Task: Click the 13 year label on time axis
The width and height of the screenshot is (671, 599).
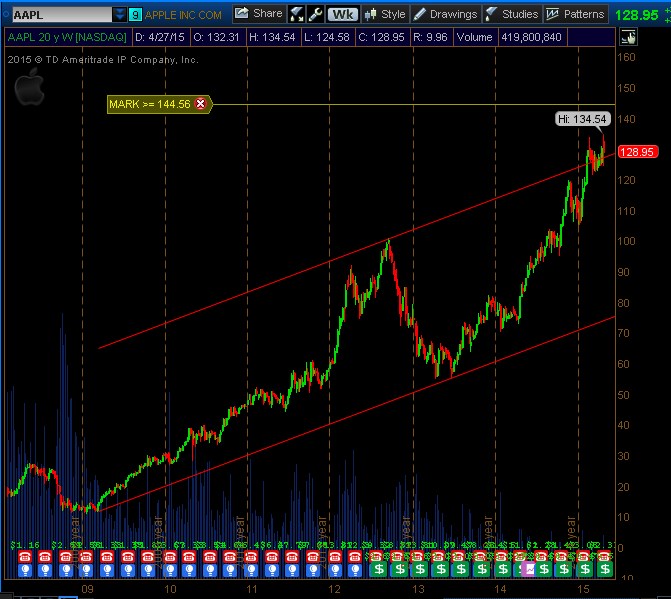Action: [419, 589]
